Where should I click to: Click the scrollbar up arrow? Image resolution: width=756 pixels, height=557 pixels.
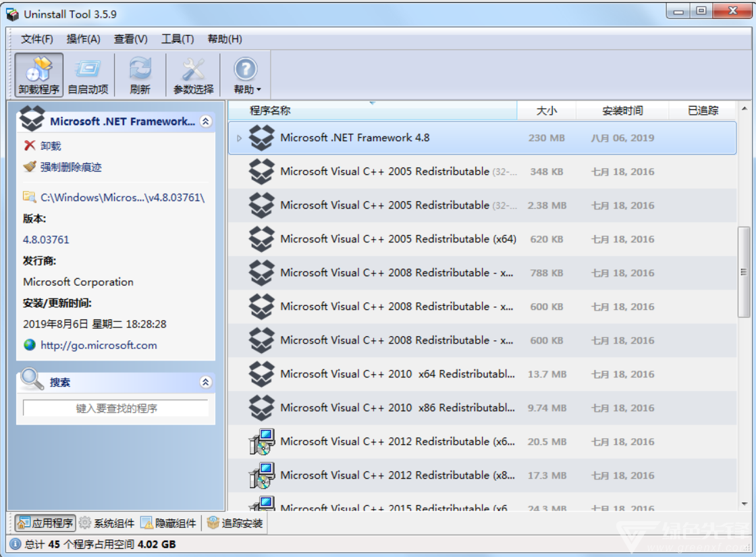pyautogui.click(x=744, y=109)
